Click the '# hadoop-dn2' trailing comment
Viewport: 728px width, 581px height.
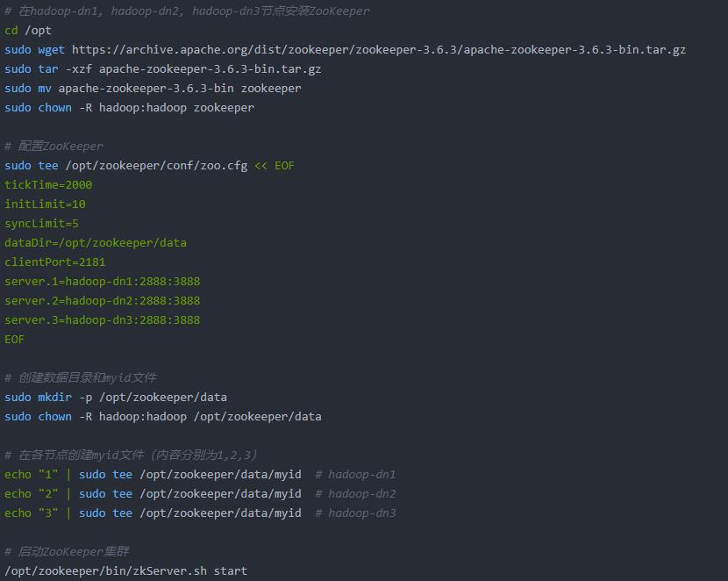click(355, 494)
